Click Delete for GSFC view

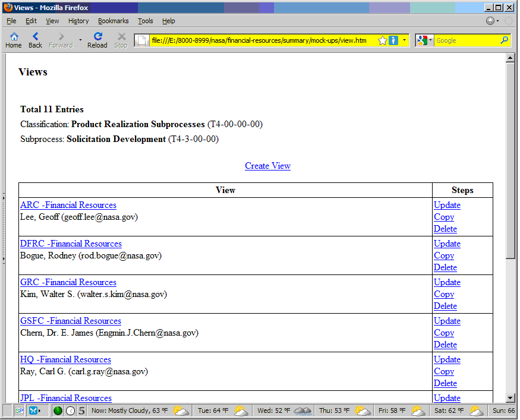(x=445, y=345)
